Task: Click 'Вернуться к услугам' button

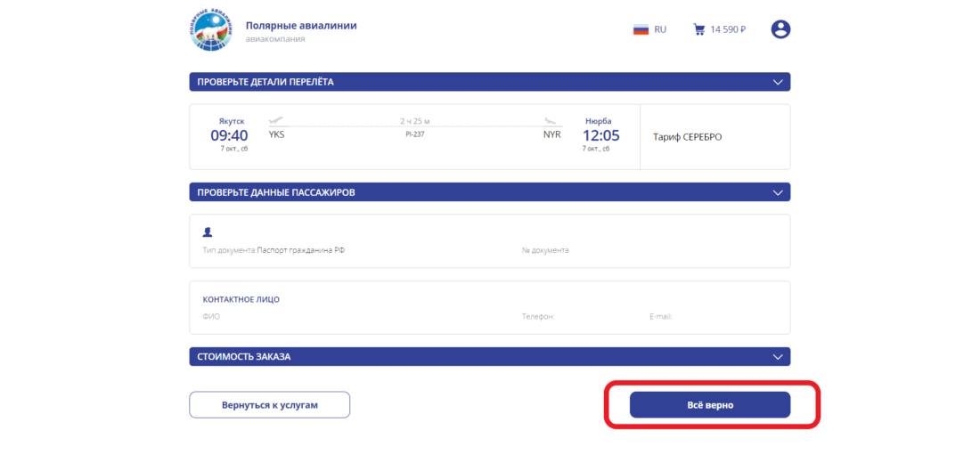Action: (x=269, y=405)
